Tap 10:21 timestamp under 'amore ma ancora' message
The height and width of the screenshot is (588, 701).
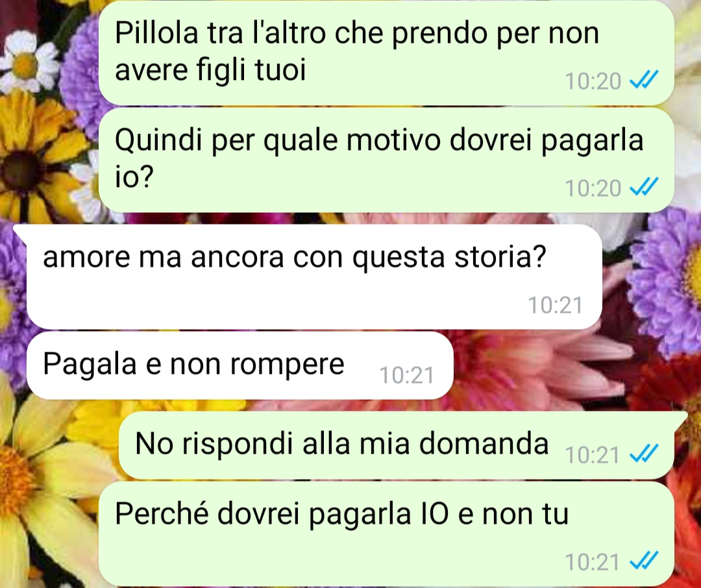555,306
